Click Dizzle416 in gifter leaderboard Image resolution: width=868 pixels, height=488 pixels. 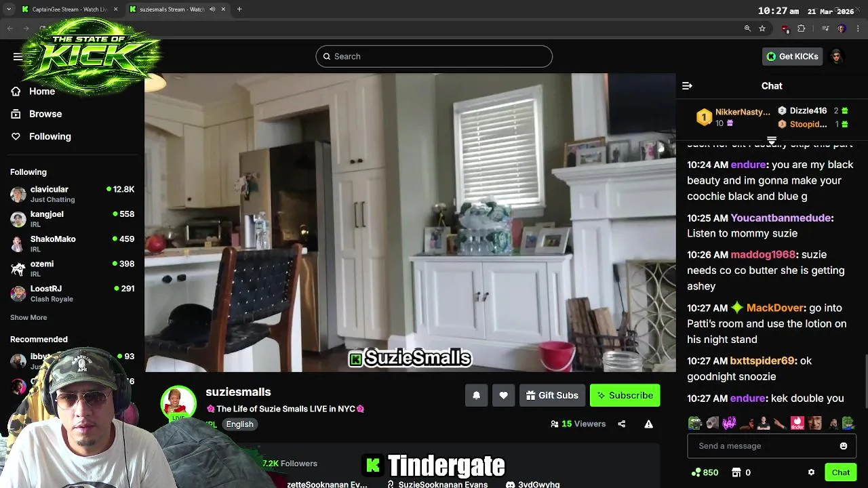(x=808, y=110)
